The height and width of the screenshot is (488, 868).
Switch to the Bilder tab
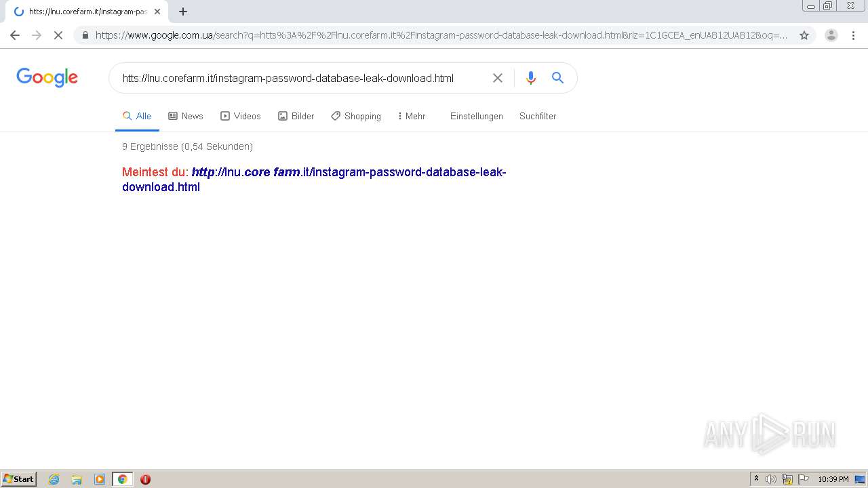tap(296, 116)
